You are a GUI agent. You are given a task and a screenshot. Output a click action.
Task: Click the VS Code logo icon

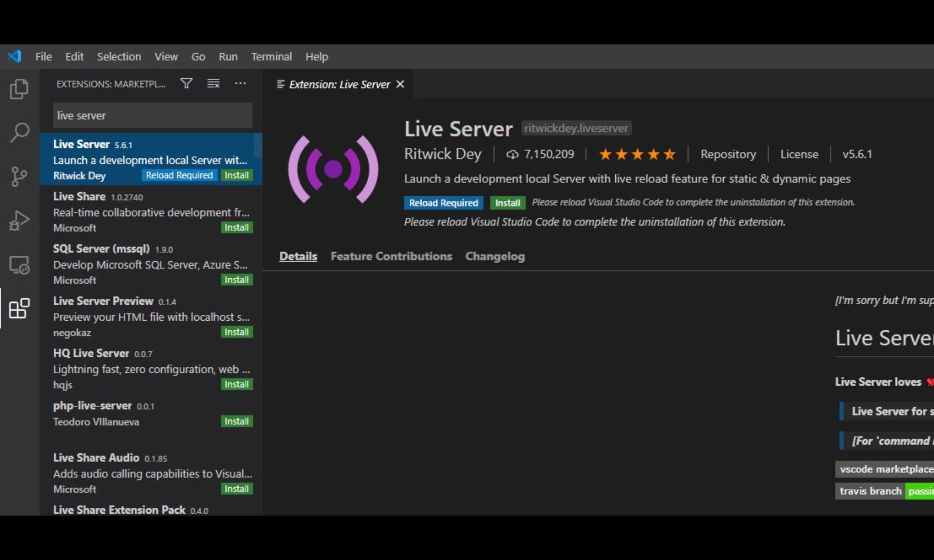click(x=15, y=57)
